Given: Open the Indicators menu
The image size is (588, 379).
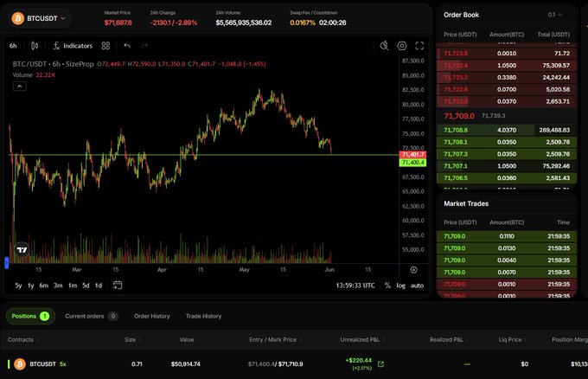Looking at the screenshot, I should click(73, 46).
